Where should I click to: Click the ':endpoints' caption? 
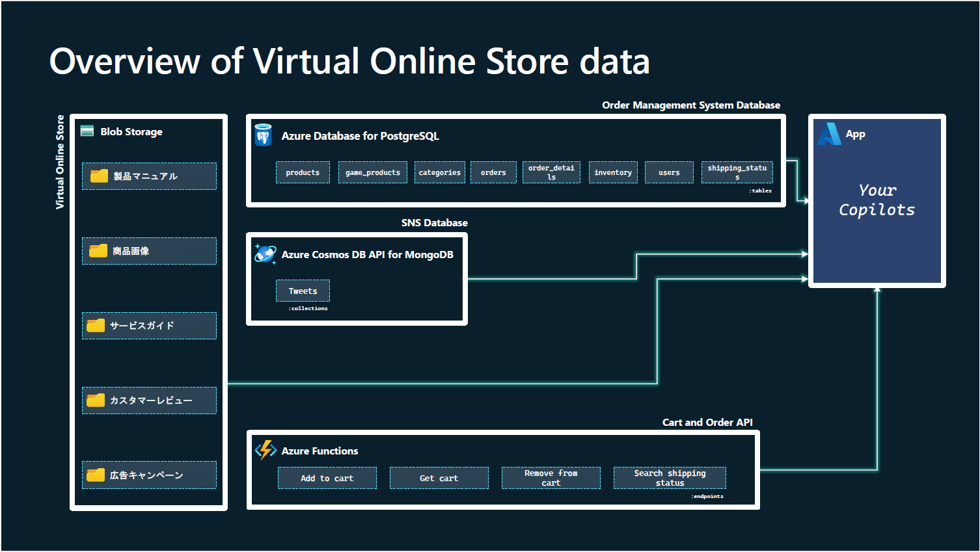click(x=707, y=496)
